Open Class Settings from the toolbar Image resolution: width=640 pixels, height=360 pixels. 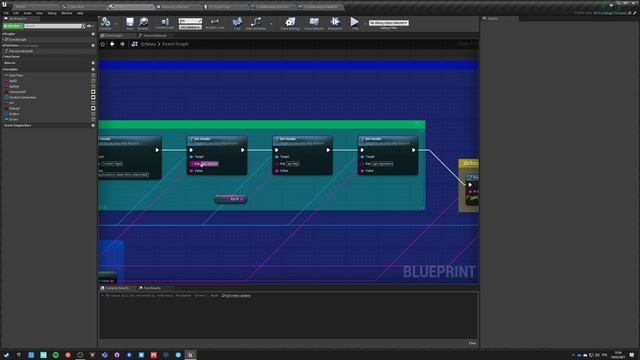(x=290, y=23)
